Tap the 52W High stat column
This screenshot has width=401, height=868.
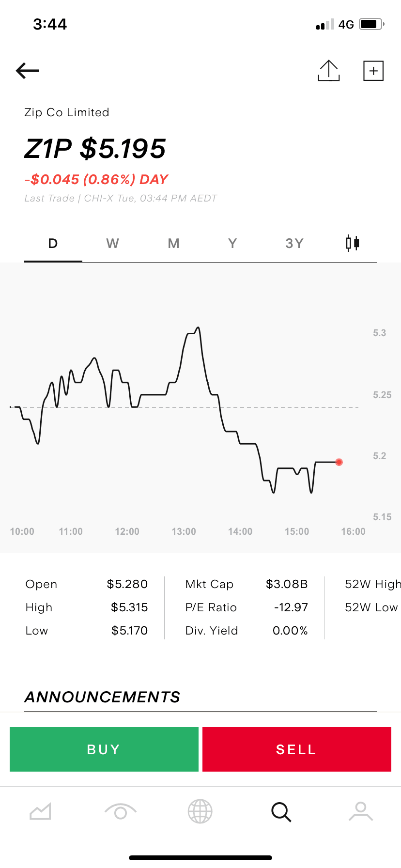(x=372, y=584)
